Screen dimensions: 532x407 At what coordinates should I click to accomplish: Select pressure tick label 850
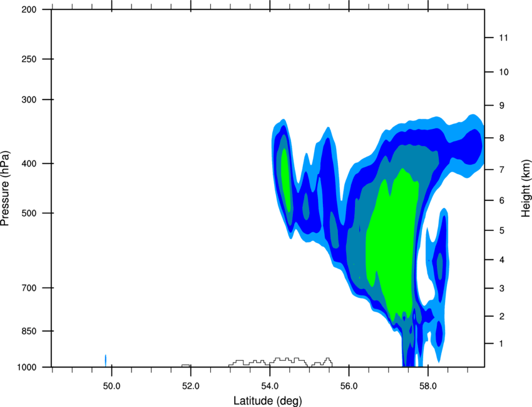coord(29,331)
